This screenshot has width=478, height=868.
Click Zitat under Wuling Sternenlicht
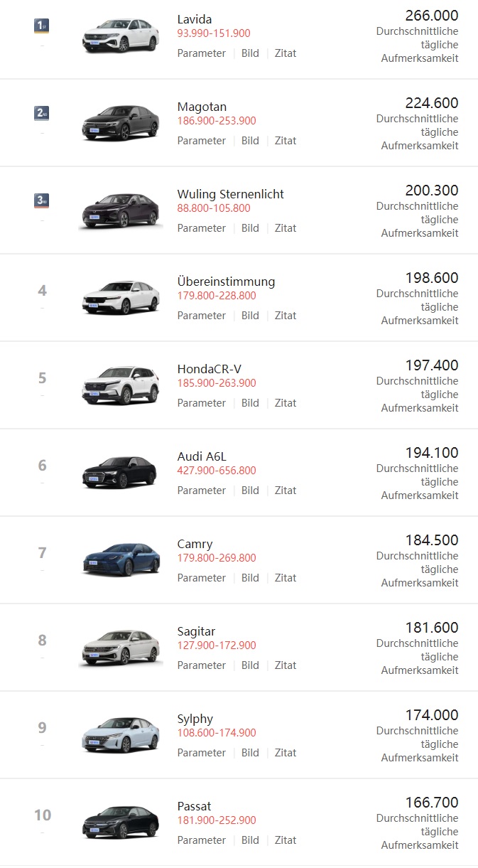286,227
